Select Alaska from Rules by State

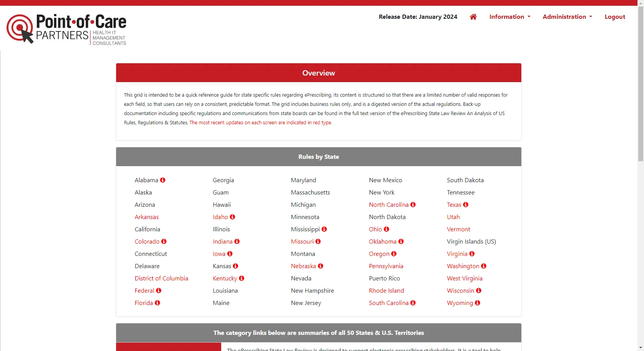143,192
